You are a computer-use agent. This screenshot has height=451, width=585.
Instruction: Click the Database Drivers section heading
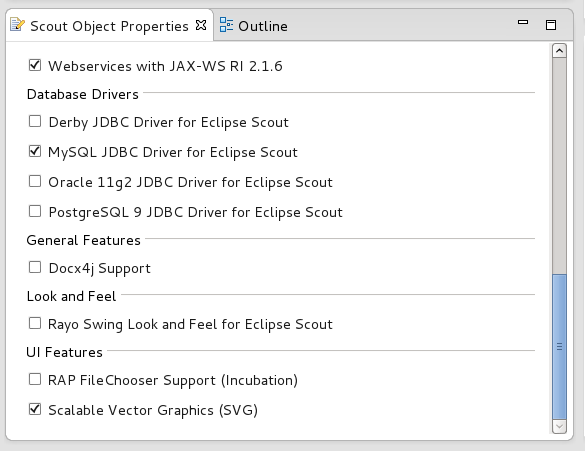pos(82,94)
